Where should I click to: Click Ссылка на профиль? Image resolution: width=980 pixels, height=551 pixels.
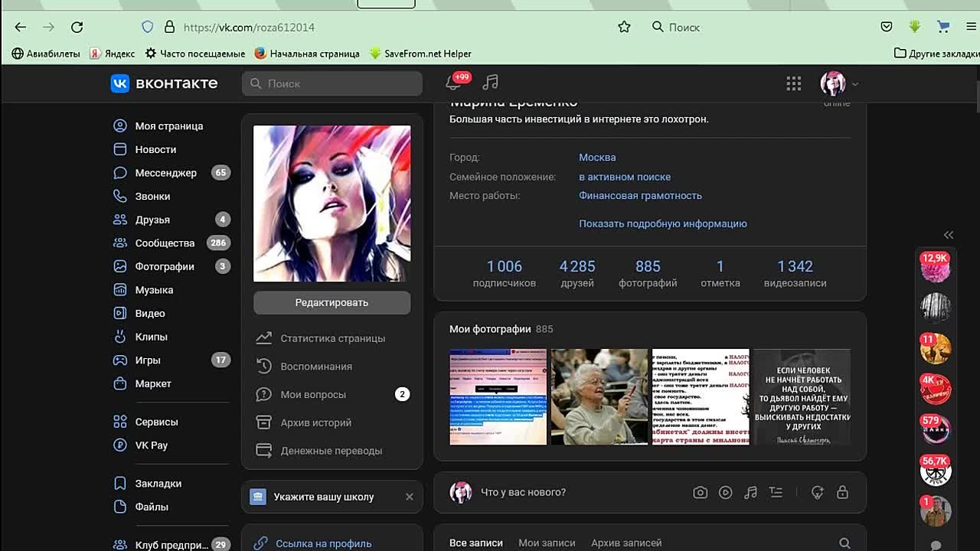click(323, 543)
